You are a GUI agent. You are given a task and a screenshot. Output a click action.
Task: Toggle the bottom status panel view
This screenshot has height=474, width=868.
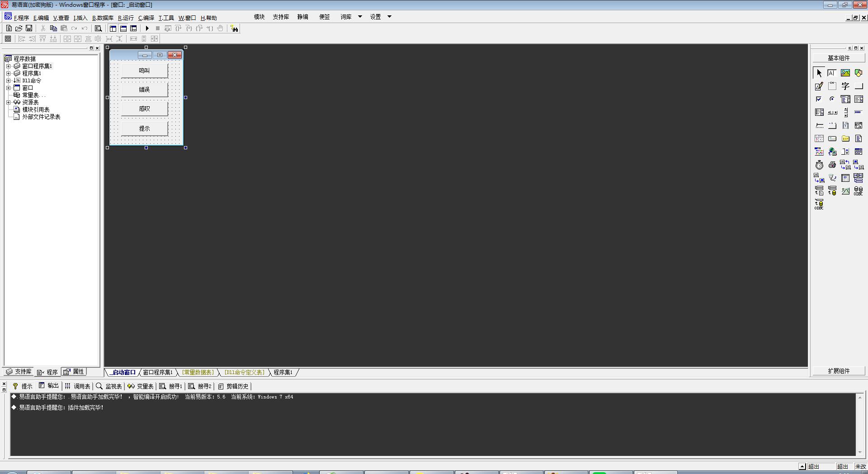[123, 28]
